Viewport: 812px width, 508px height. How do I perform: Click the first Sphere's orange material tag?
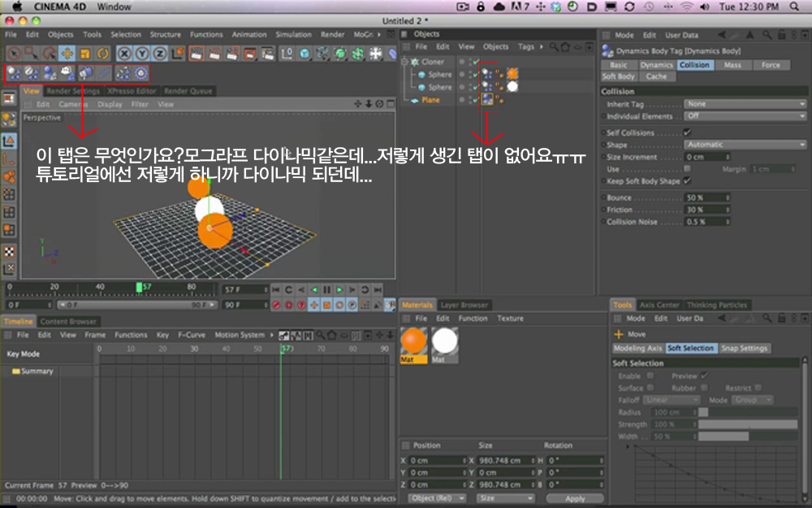click(x=512, y=74)
